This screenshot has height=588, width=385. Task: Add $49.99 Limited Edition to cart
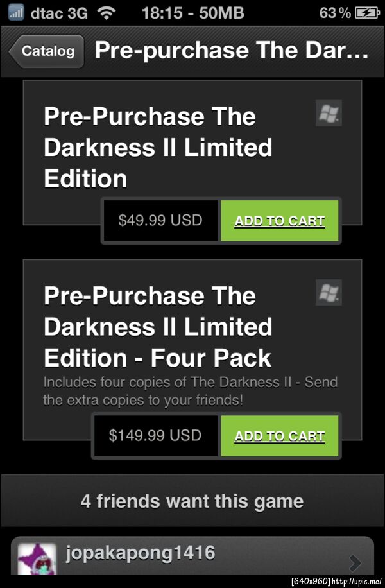pos(280,221)
